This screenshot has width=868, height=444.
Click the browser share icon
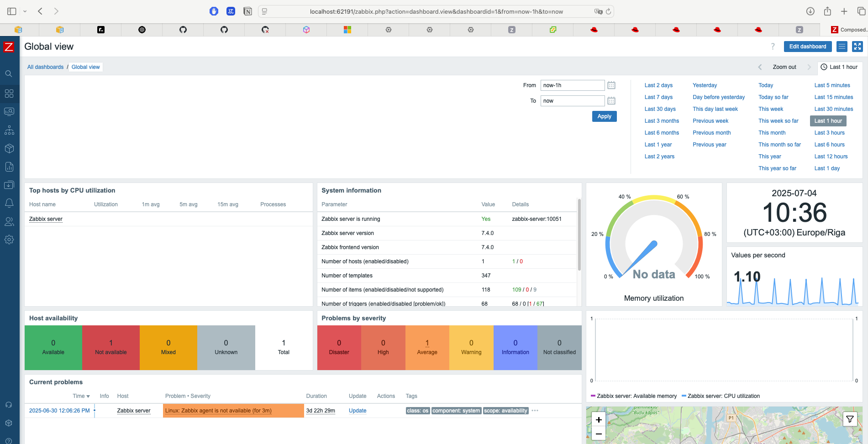(x=827, y=11)
